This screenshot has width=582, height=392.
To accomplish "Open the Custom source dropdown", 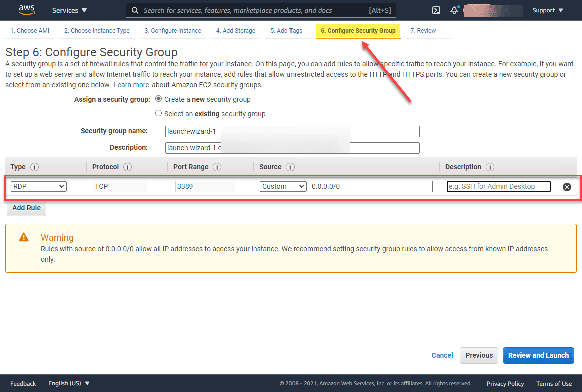I will [x=283, y=186].
